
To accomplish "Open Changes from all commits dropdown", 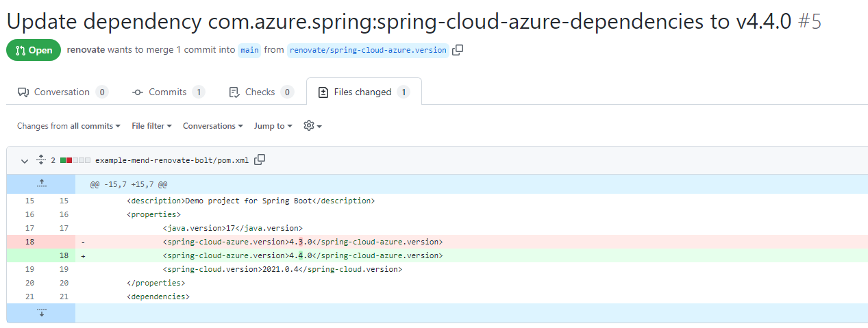I will 69,126.
